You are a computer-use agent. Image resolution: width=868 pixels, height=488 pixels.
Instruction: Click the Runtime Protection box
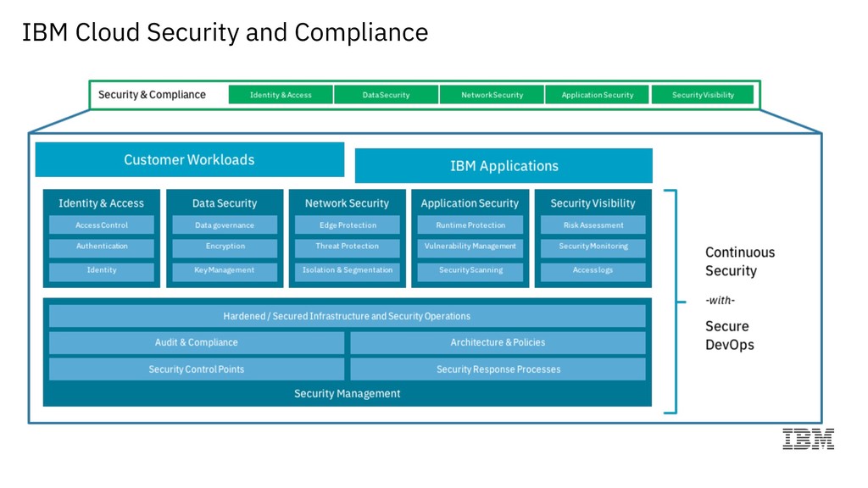tap(470, 225)
